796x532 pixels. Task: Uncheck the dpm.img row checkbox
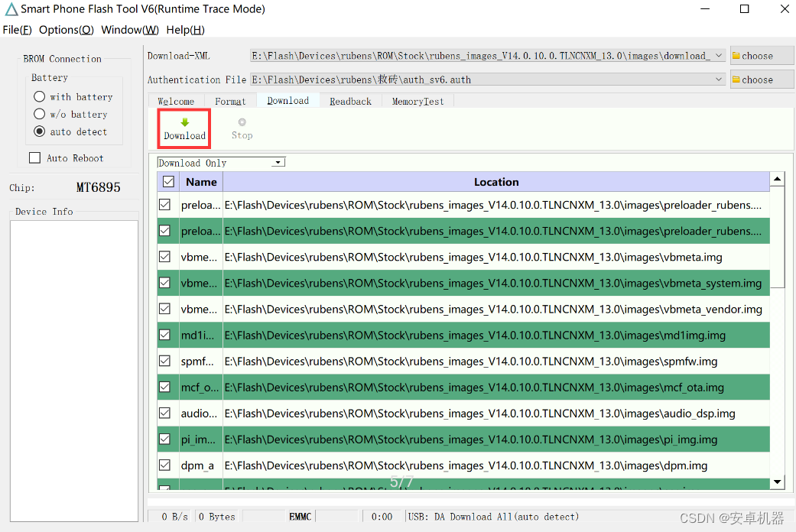click(x=164, y=465)
